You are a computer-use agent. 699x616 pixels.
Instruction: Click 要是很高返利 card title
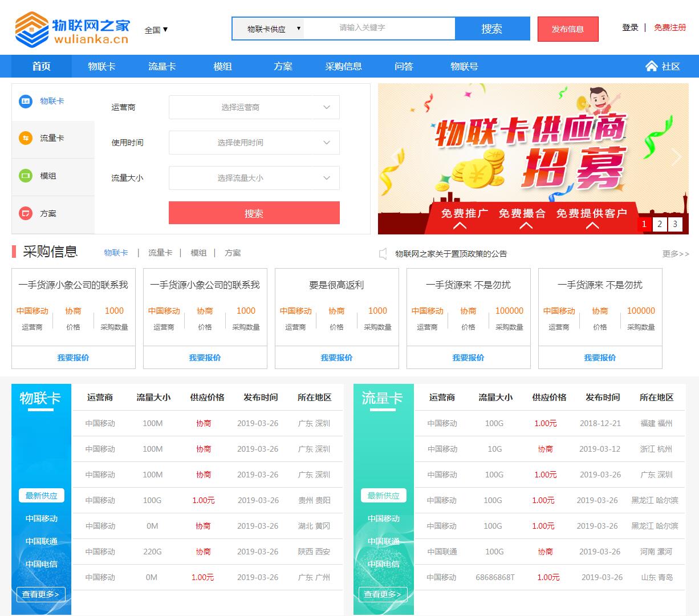click(336, 285)
